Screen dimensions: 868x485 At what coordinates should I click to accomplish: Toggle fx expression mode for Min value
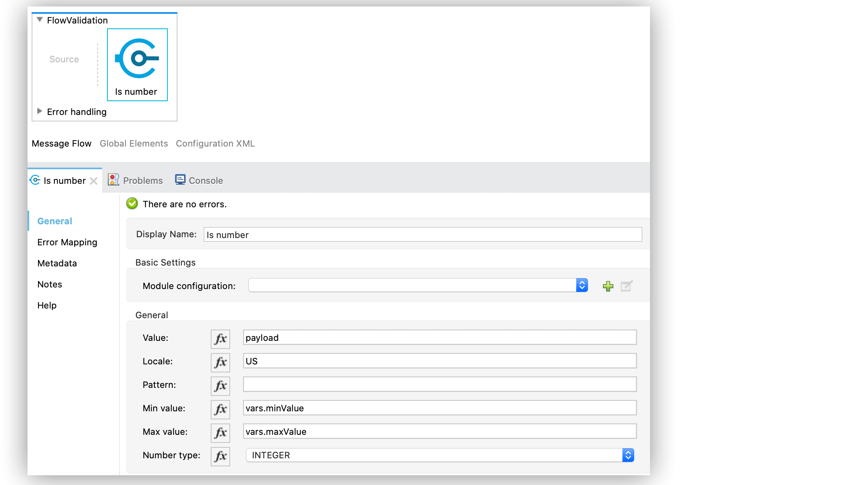click(x=220, y=409)
